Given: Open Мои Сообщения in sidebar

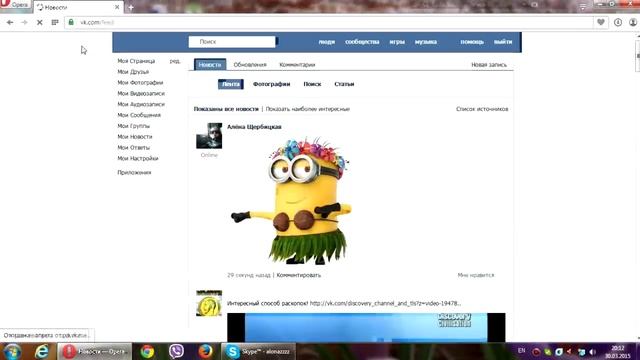Looking at the screenshot, I should tap(139, 115).
